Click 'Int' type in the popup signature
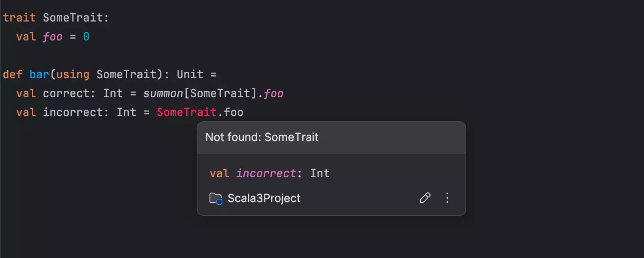This screenshot has width=644, height=258. pyautogui.click(x=320, y=173)
